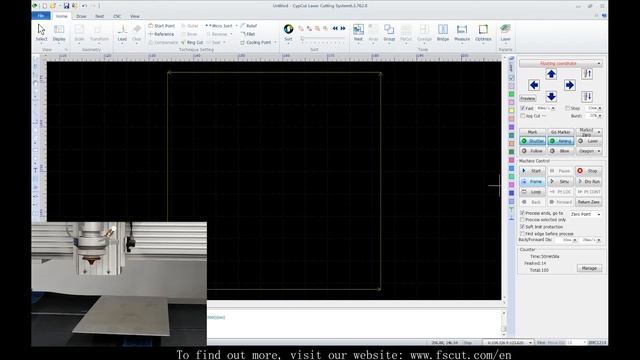Toggle 'Process ends, go to' checkbox
Screen dimensions: 640x360
(x=522, y=213)
